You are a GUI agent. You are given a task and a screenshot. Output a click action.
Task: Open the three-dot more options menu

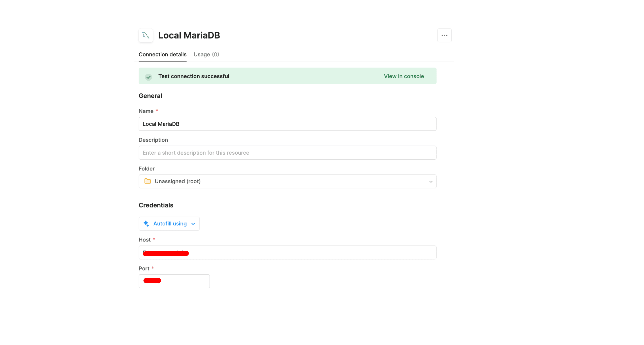444,35
